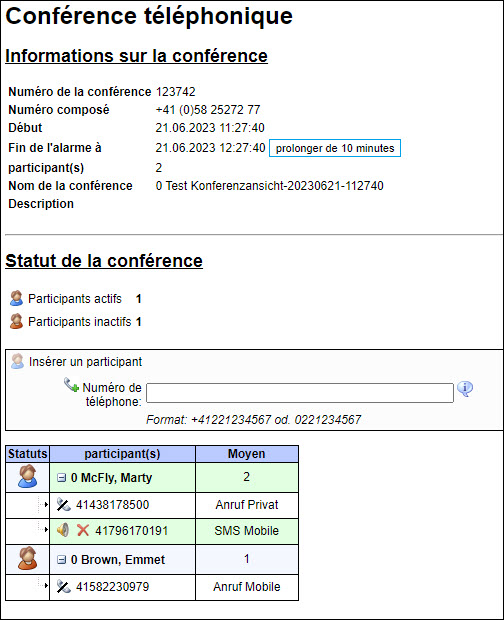The image size is (504, 620).
Task: Click the red X icon next to 41796170191
Action: point(83,530)
